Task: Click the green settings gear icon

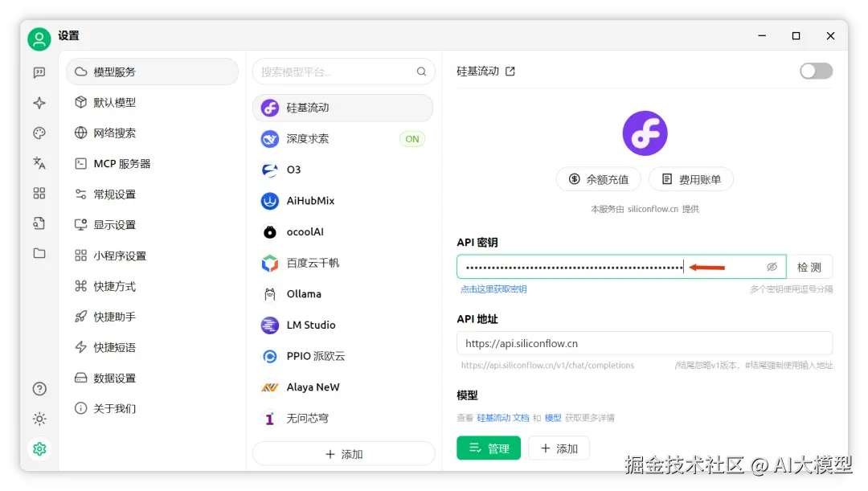Action: click(x=39, y=449)
